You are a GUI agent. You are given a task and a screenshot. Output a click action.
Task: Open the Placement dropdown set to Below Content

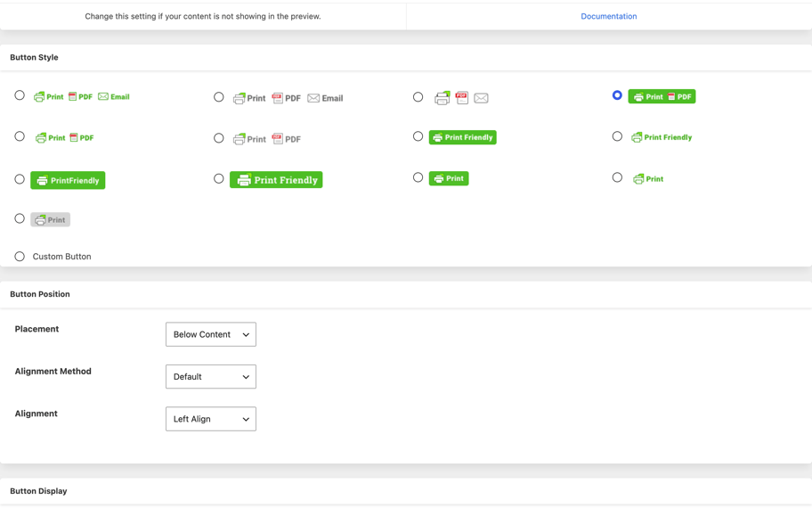(211, 334)
